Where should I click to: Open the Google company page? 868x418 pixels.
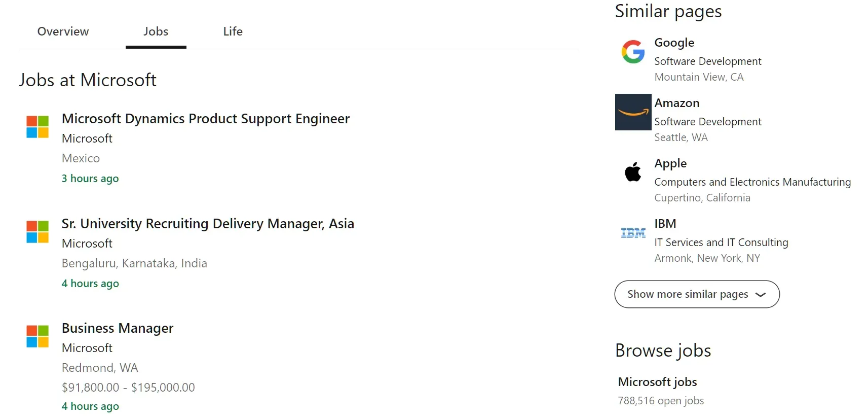click(674, 43)
